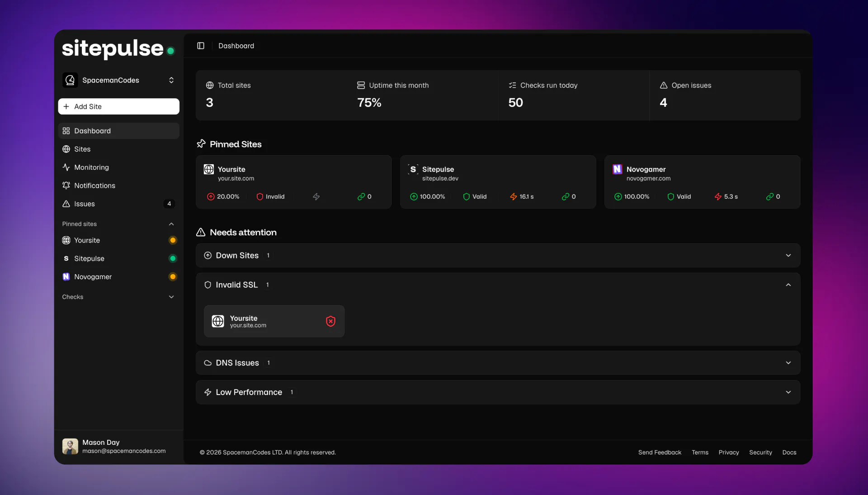Collapse the Invalid SSL section chevron
Image resolution: width=868 pixels, height=495 pixels.
coord(788,285)
